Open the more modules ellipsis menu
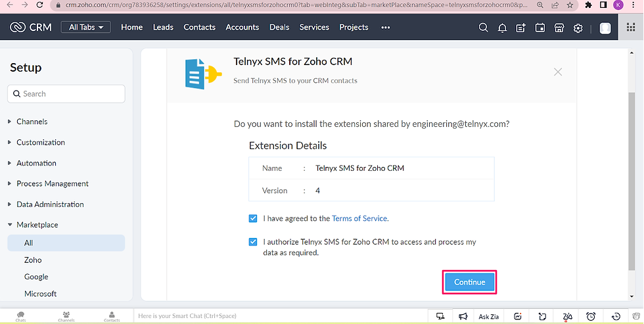644x324 pixels. pos(385,28)
